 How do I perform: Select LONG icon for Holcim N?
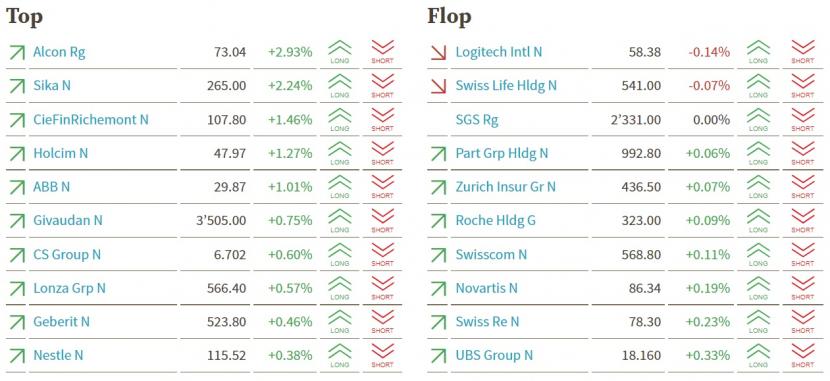pos(339,153)
